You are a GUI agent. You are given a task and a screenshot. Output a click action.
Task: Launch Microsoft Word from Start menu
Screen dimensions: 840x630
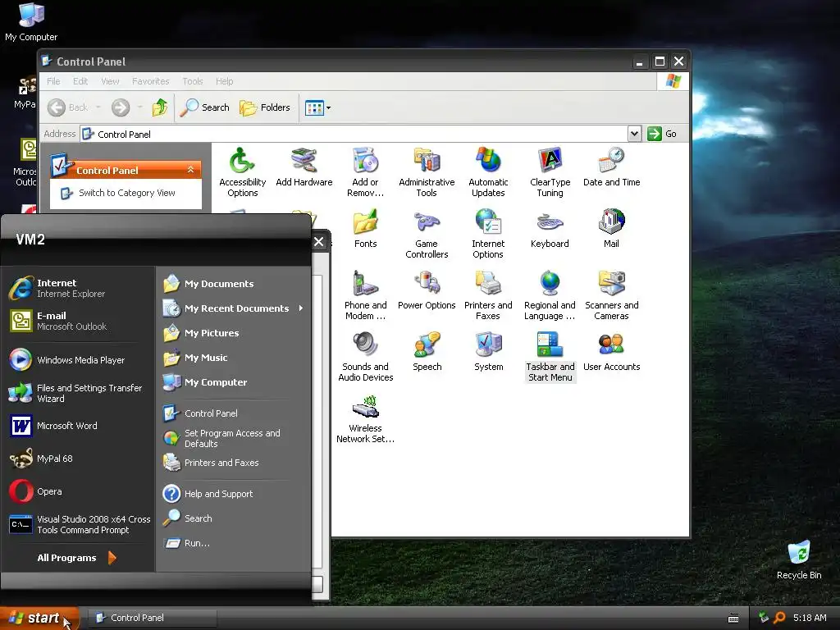pos(78,426)
